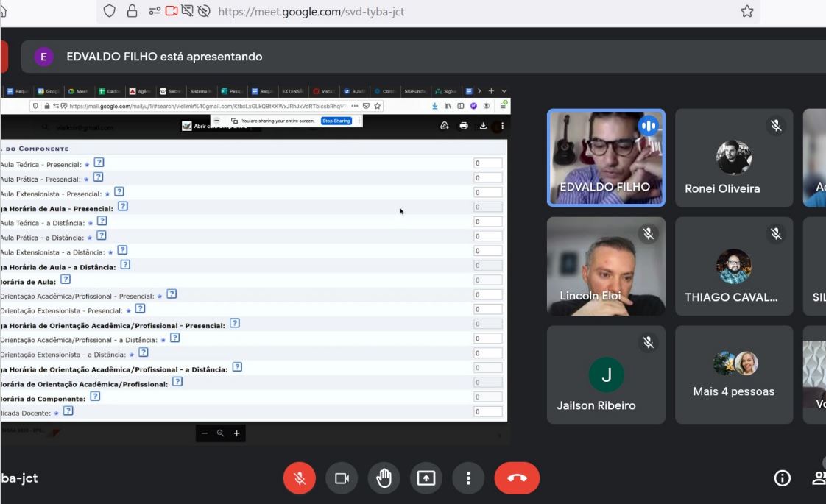
Task: Select the EDVALDO FILHO video tile
Action: (x=606, y=157)
